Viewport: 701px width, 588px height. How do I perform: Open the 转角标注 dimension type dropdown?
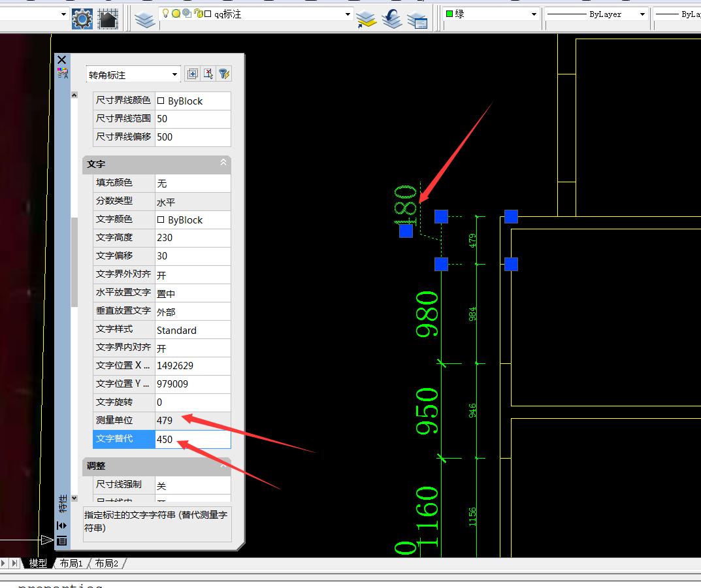[x=174, y=74]
